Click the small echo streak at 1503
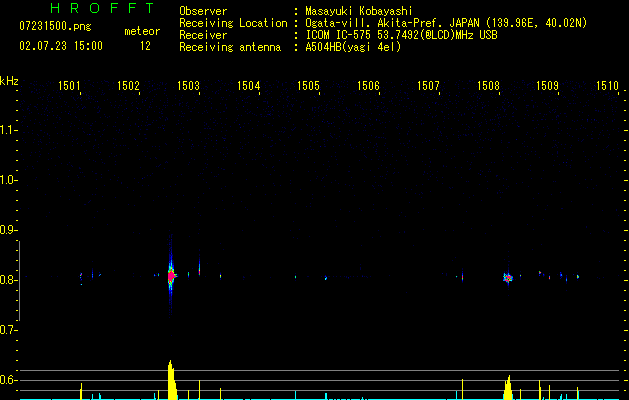629x400 pixels. pos(199,267)
